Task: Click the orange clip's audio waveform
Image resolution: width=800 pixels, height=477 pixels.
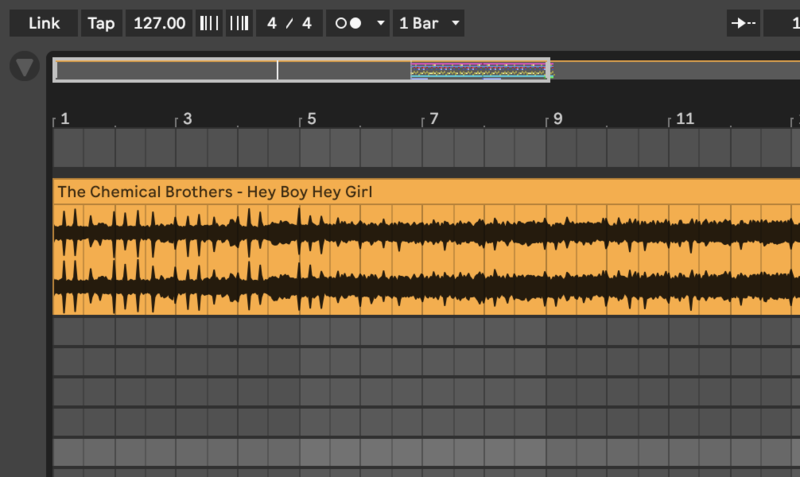Action: coord(427,260)
